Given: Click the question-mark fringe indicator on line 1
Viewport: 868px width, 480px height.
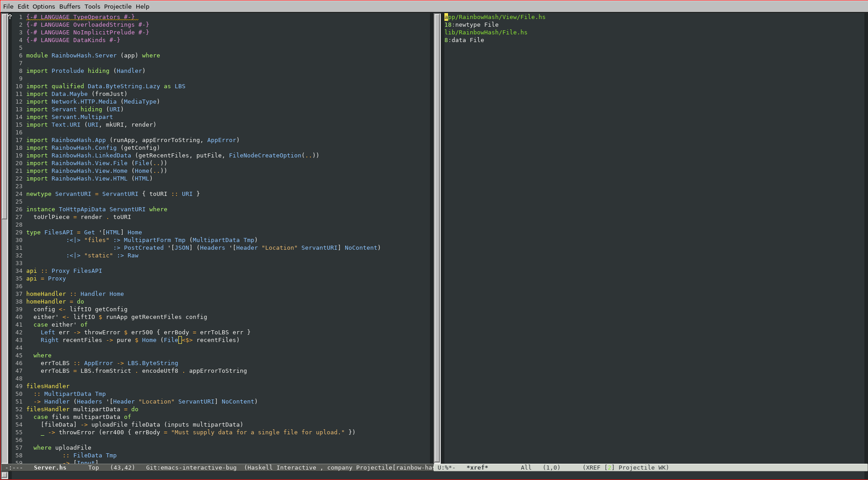Looking at the screenshot, I should [x=10, y=17].
